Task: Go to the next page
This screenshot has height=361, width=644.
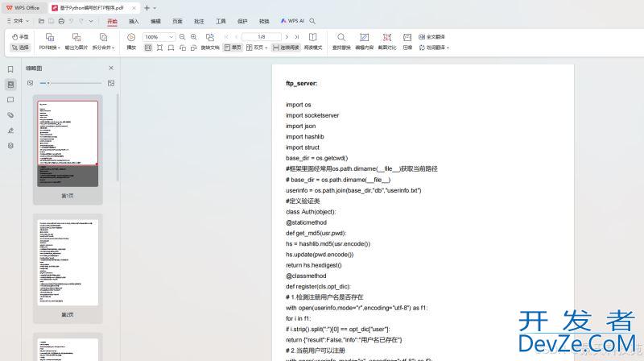Action: [287, 37]
